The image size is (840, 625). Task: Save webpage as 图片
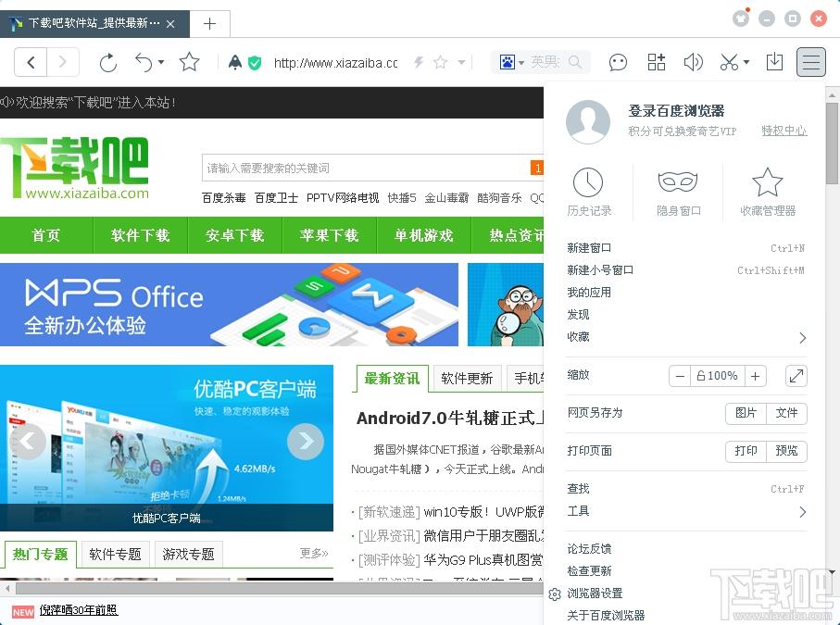point(746,414)
